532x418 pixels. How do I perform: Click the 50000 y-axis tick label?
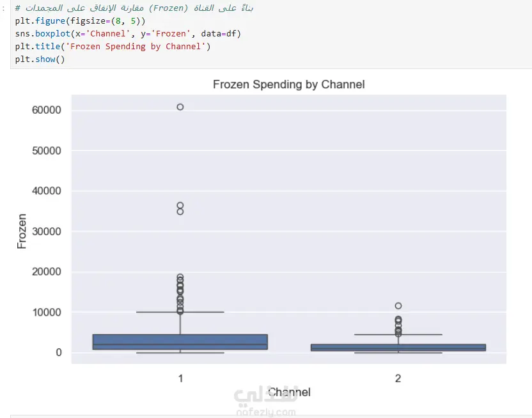click(46, 150)
